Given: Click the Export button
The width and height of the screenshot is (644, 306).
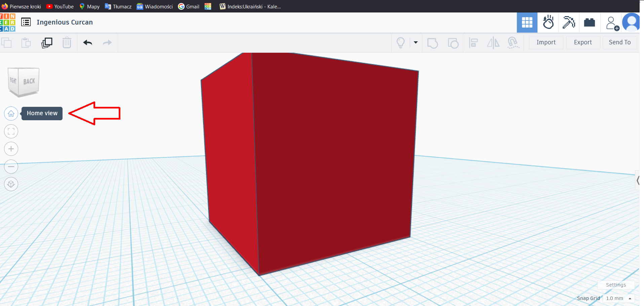Looking at the screenshot, I should click(x=582, y=43).
